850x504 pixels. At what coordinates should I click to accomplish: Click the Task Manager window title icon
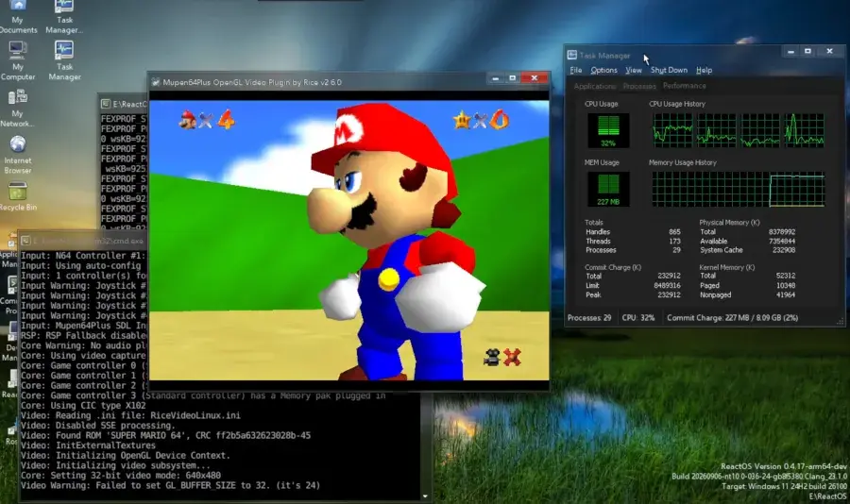point(572,55)
